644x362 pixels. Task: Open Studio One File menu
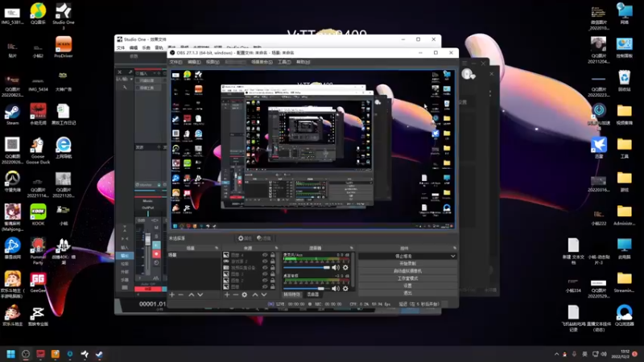[x=121, y=48]
